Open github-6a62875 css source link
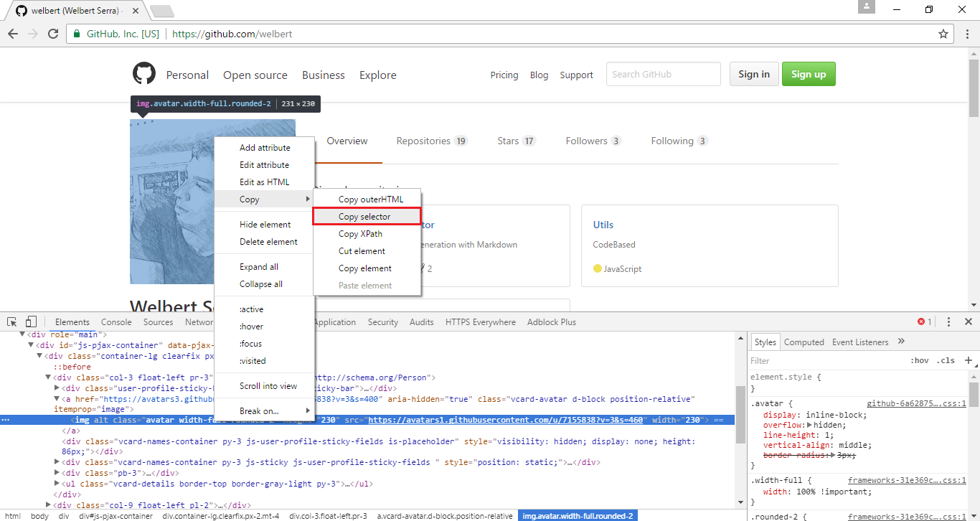This screenshot has width=980, height=521. (916, 404)
